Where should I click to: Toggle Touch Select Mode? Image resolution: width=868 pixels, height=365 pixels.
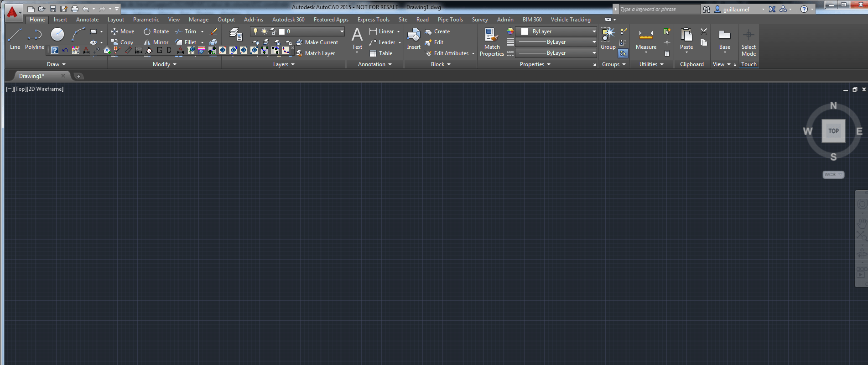pyautogui.click(x=748, y=42)
